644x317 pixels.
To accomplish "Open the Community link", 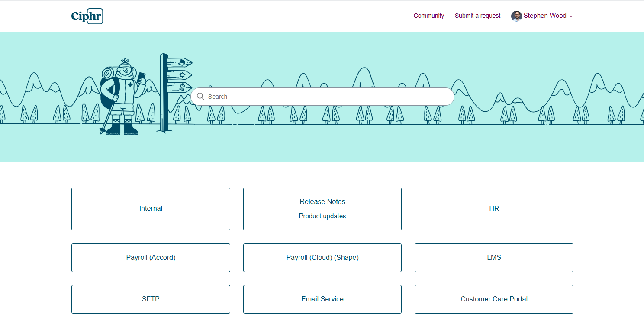I will point(428,16).
